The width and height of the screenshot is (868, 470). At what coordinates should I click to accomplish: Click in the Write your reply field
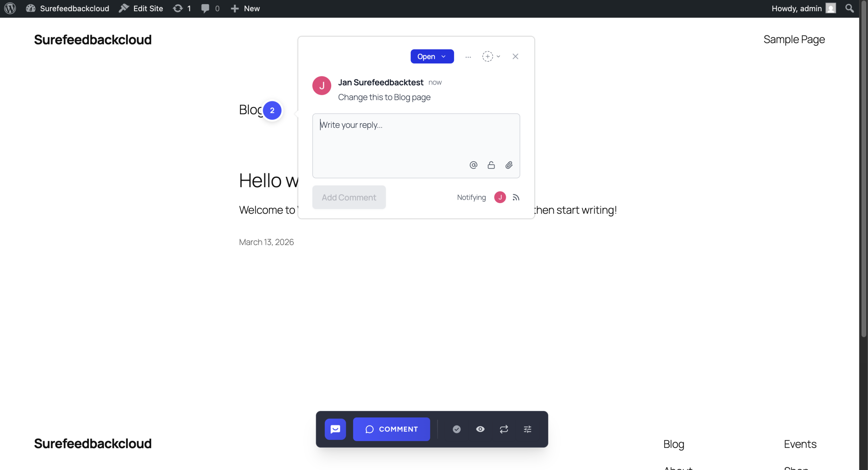click(x=415, y=139)
